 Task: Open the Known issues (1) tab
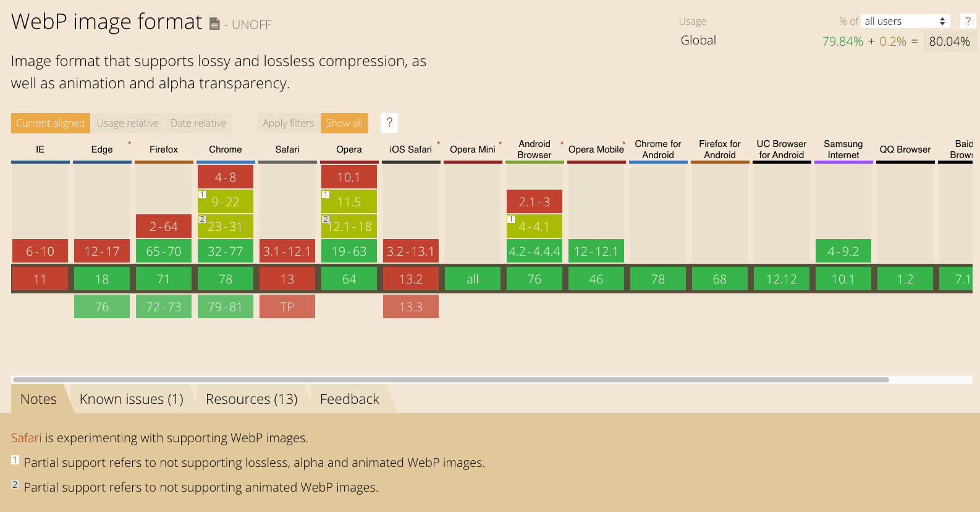click(x=132, y=399)
